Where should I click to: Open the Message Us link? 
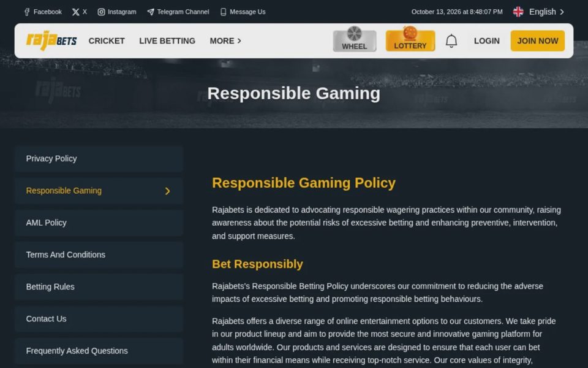[247, 12]
